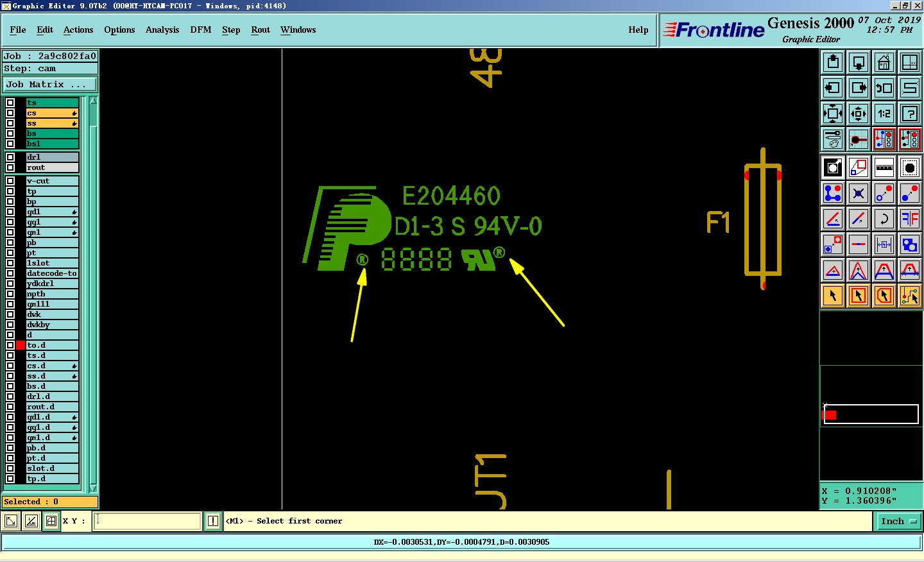Select the rout.d layer name

(x=52, y=407)
